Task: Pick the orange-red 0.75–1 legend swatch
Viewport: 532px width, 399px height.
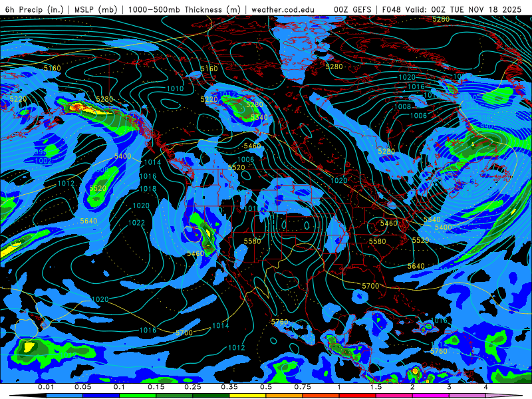Action: (x=321, y=396)
